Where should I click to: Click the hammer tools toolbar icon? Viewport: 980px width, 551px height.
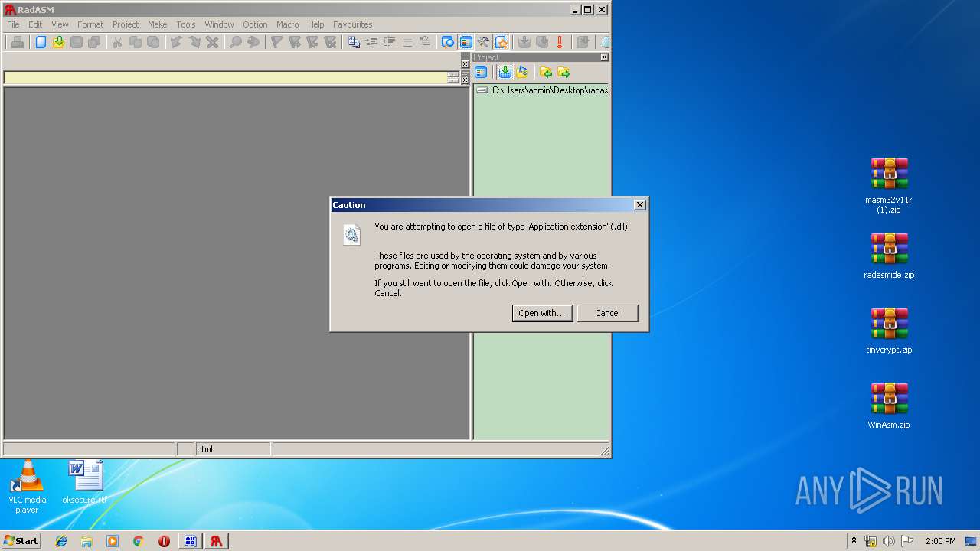pos(483,42)
